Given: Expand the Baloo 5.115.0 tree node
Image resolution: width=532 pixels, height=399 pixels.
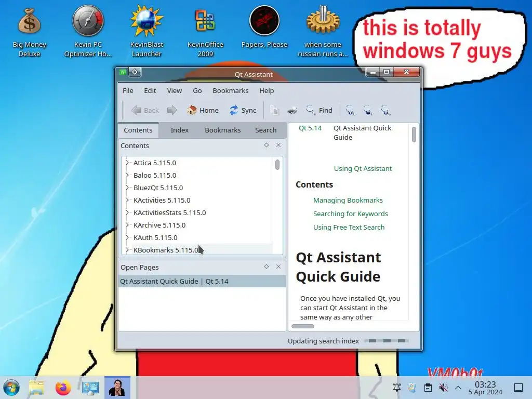Looking at the screenshot, I should coord(127,175).
